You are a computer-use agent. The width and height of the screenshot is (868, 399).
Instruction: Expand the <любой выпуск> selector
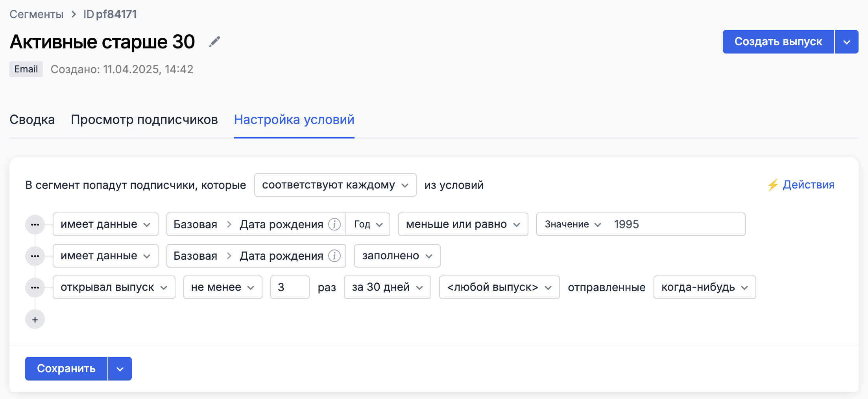pos(499,287)
